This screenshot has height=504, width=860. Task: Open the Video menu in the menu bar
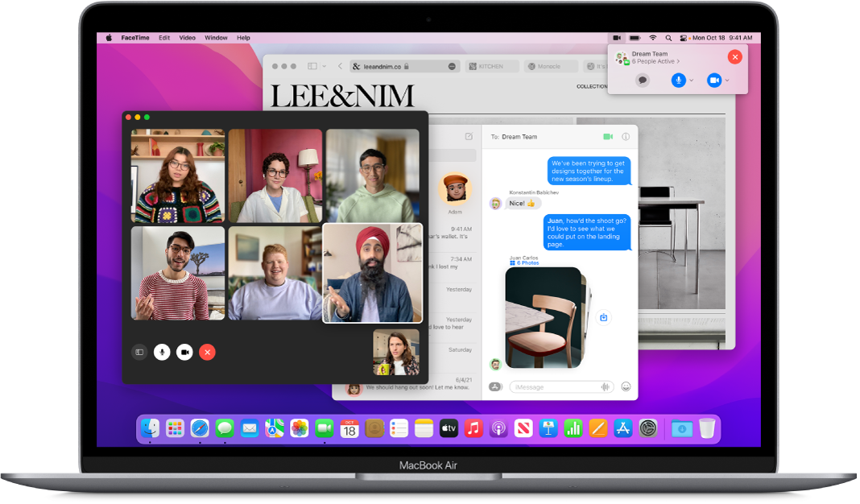point(187,37)
